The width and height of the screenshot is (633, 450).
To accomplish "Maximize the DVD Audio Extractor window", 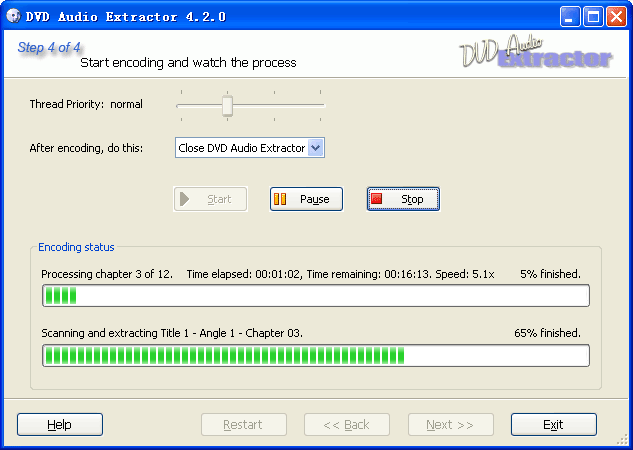I will (x=593, y=17).
